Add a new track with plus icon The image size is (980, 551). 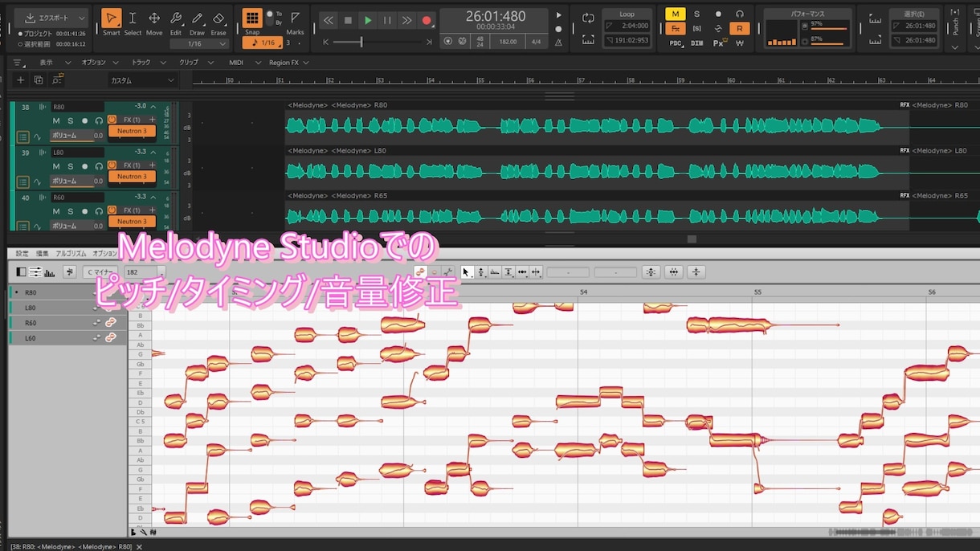click(21, 80)
